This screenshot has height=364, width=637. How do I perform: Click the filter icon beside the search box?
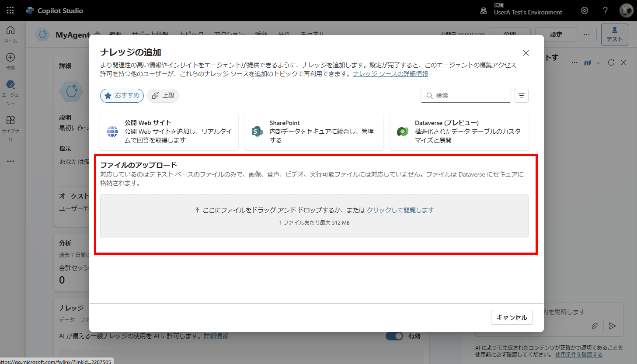click(521, 95)
